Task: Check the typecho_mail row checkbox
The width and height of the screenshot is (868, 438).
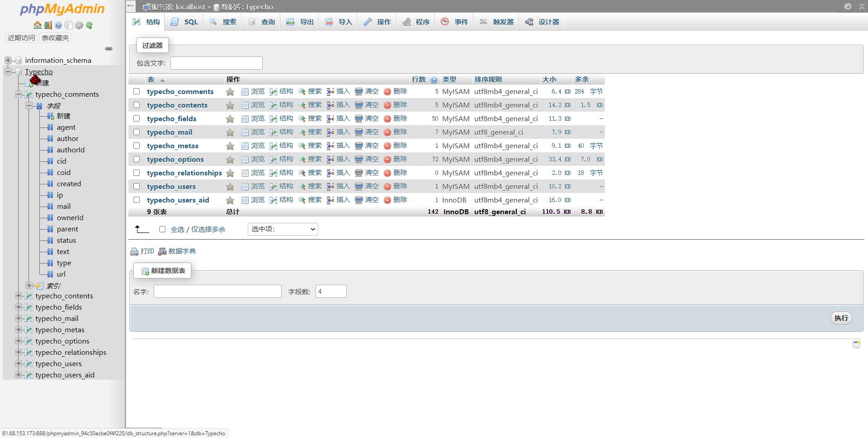Action: click(137, 132)
